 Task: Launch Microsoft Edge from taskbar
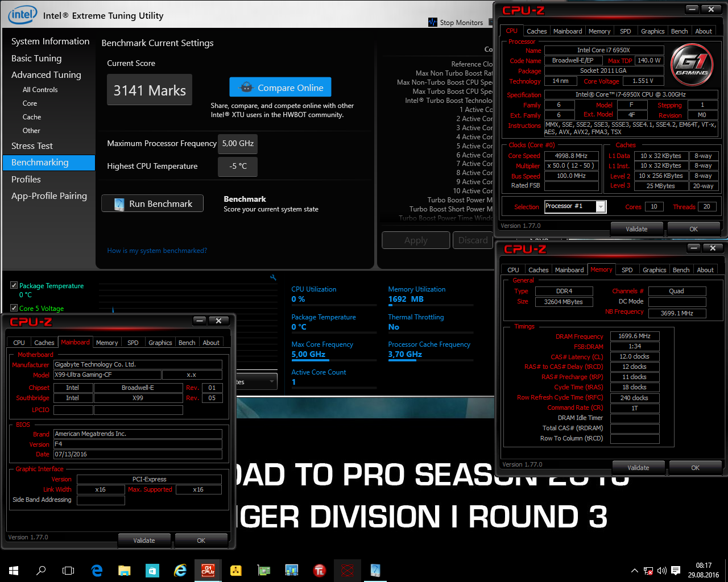click(97, 570)
